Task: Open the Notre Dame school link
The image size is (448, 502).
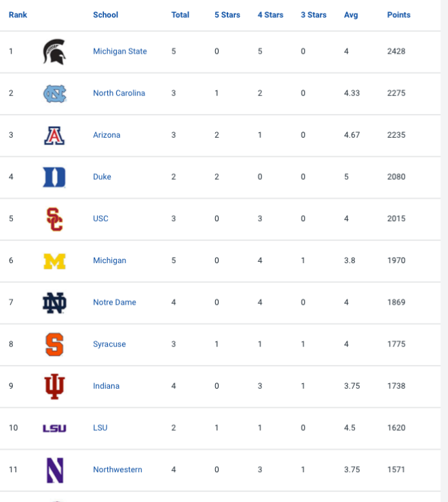Action: click(115, 302)
